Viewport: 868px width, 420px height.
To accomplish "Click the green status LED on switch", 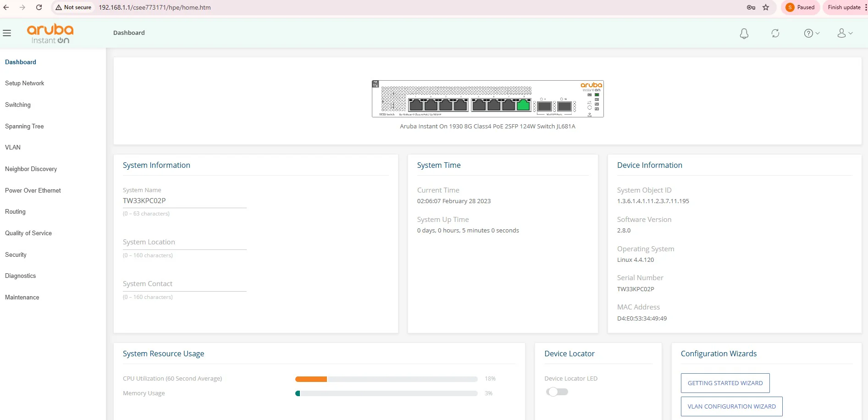I will click(597, 94).
